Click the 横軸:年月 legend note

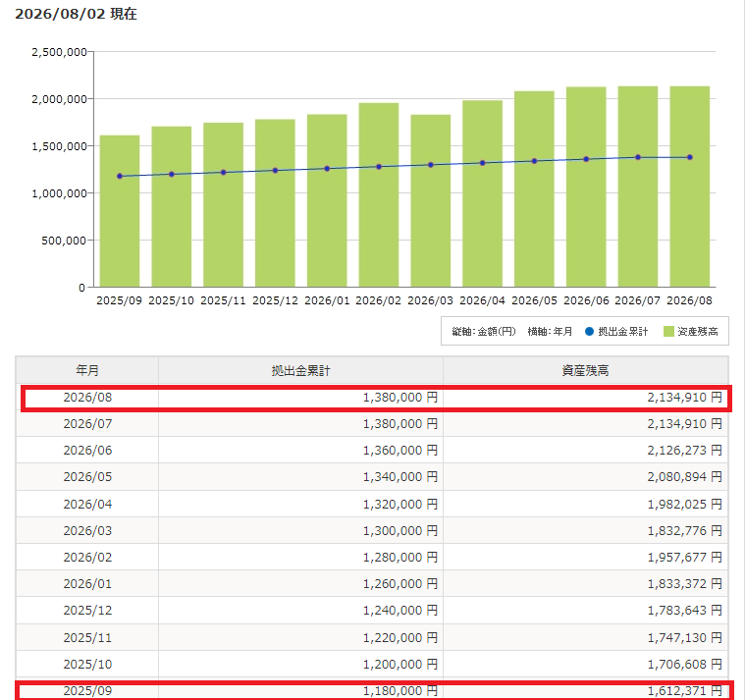tap(550, 331)
